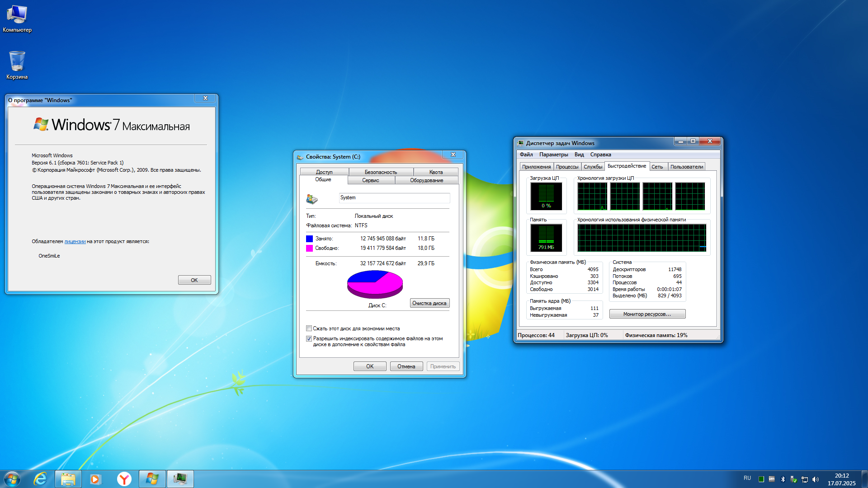Close the About Windows dialog
Image resolution: width=868 pixels, height=488 pixels.
205,99
